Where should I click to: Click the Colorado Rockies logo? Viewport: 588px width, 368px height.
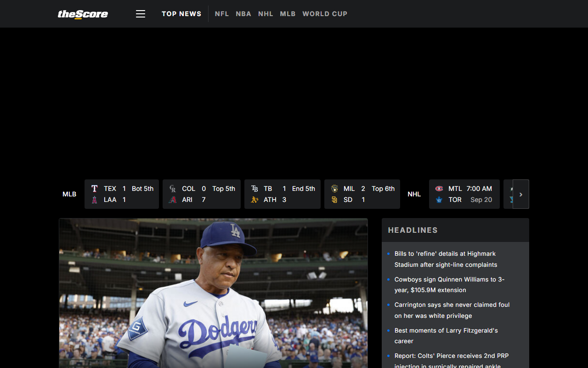pyautogui.click(x=173, y=189)
